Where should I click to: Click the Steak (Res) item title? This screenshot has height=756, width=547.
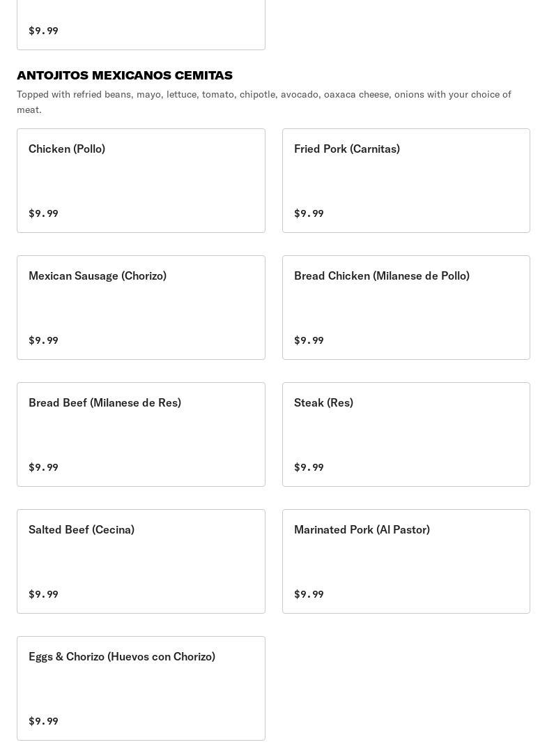tap(323, 402)
